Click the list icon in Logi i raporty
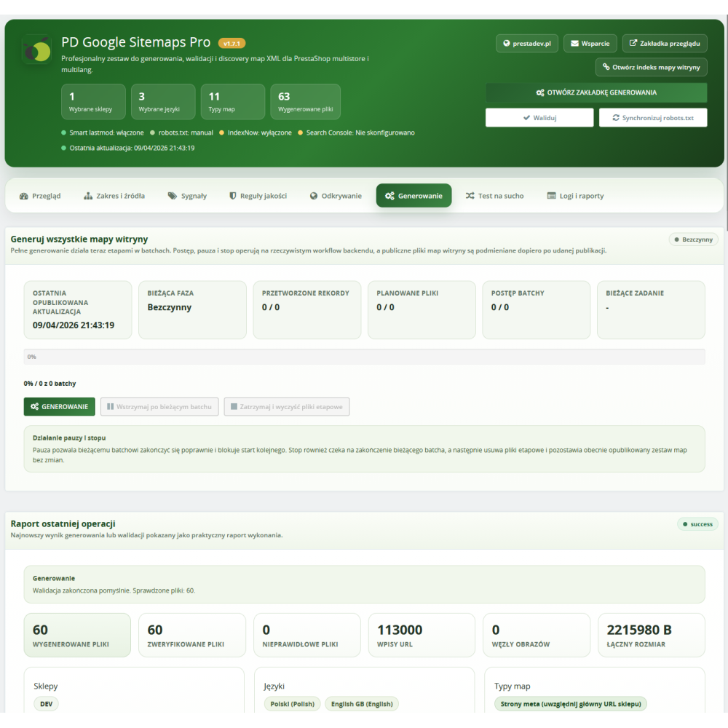 pos(552,196)
